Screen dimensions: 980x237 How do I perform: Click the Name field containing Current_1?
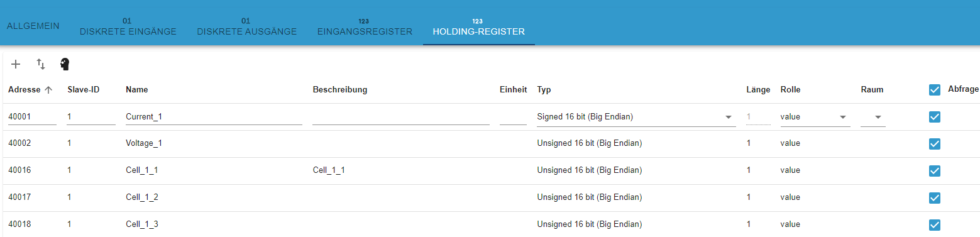point(214,117)
